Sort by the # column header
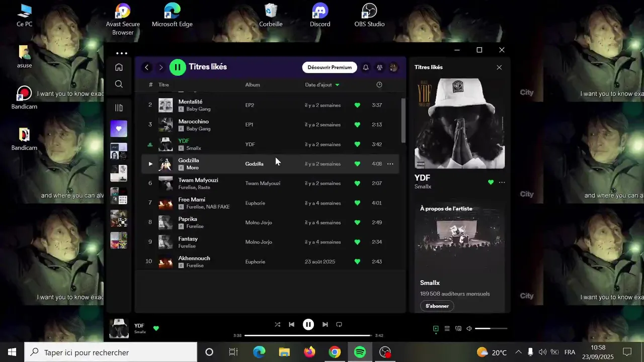Image resolution: width=644 pixels, height=362 pixels. pos(150,84)
